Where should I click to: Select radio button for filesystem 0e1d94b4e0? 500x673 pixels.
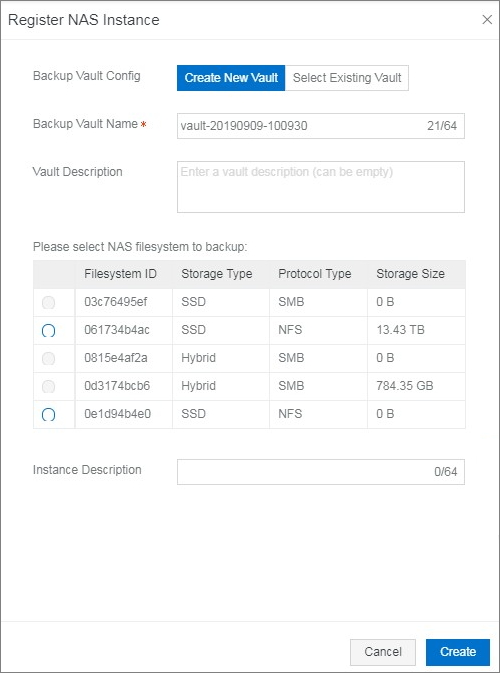pyautogui.click(x=48, y=414)
